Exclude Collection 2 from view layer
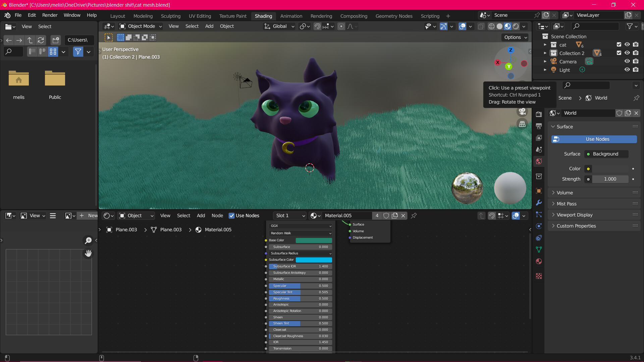Screen dimensions: 644x362 619,53
